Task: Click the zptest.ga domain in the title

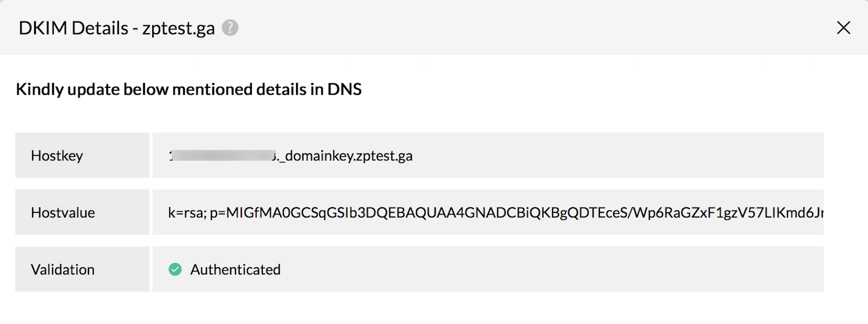Action: coord(179,28)
